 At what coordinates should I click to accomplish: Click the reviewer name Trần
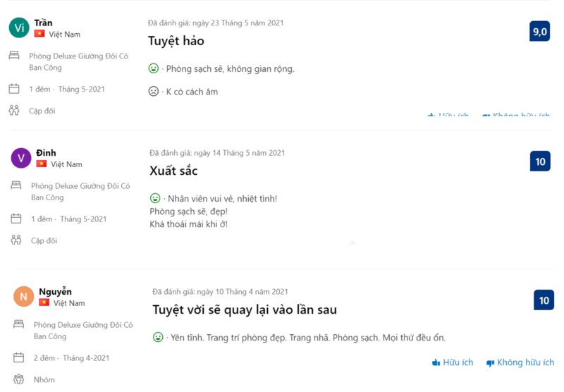click(43, 23)
